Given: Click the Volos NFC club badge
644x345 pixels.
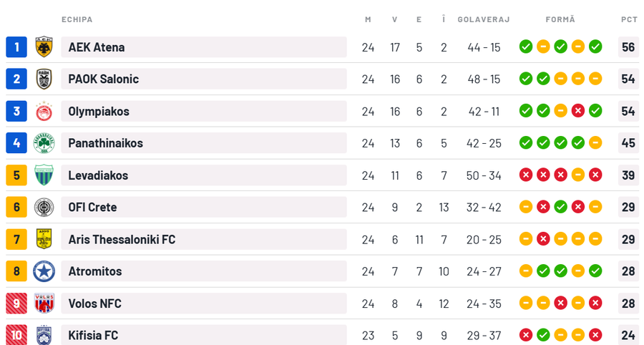Looking at the screenshot, I should pyautogui.click(x=44, y=303).
